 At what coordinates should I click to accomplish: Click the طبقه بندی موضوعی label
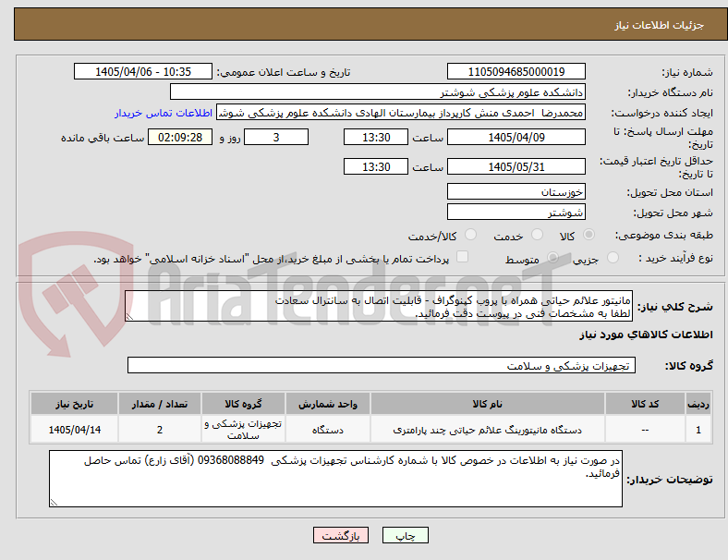pyautogui.click(x=664, y=235)
